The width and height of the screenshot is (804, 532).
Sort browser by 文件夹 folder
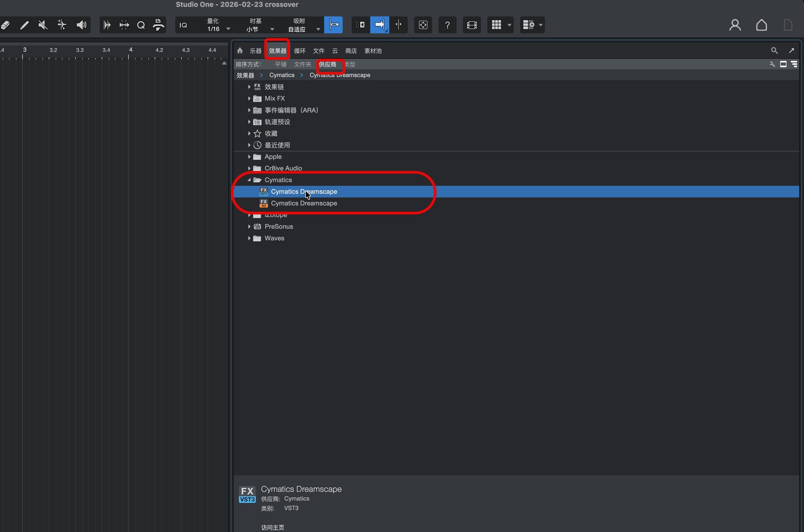pyautogui.click(x=302, y=64)
